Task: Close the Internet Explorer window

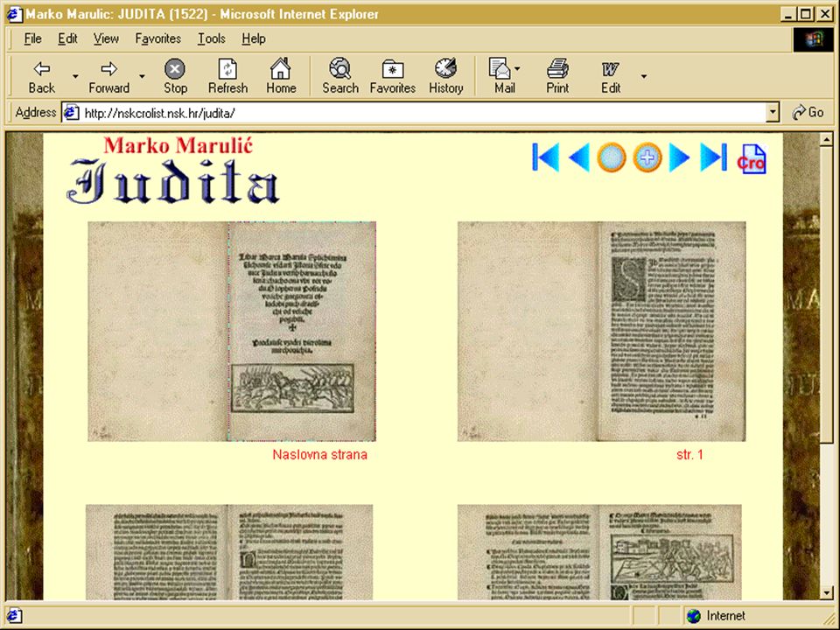Action: click(x=825, y=14)
